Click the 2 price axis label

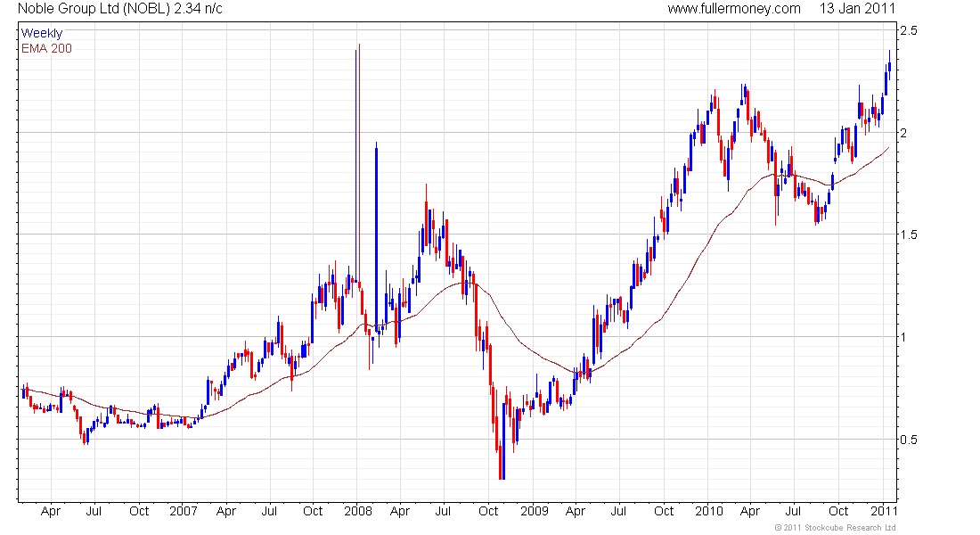(903, 133)
